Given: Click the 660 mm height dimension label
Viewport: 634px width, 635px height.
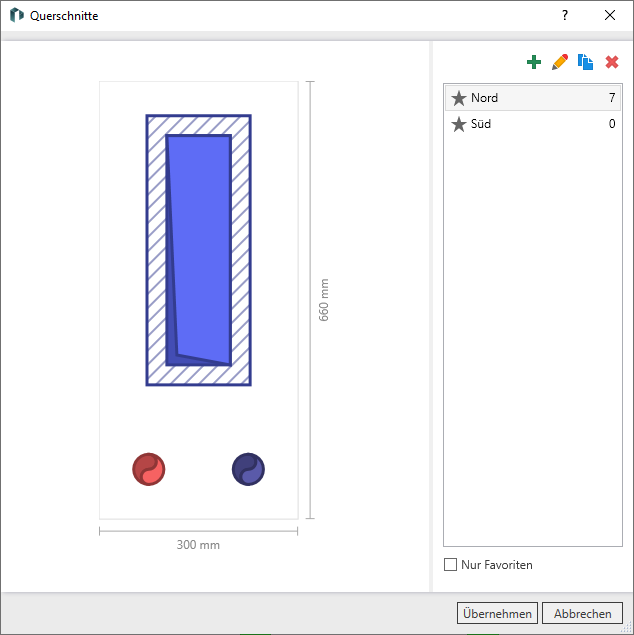Looking at the screenshot, I should pos(323,300).
